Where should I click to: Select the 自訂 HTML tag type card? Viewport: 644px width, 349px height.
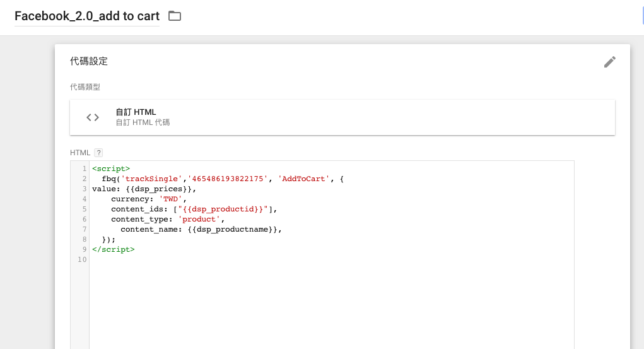point(342,117)
